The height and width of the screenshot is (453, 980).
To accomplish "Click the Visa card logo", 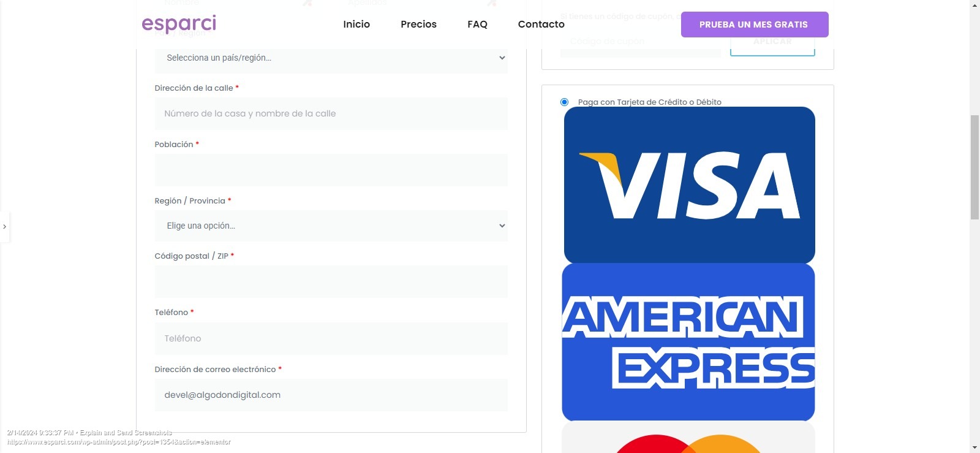I will click(689, 185).
